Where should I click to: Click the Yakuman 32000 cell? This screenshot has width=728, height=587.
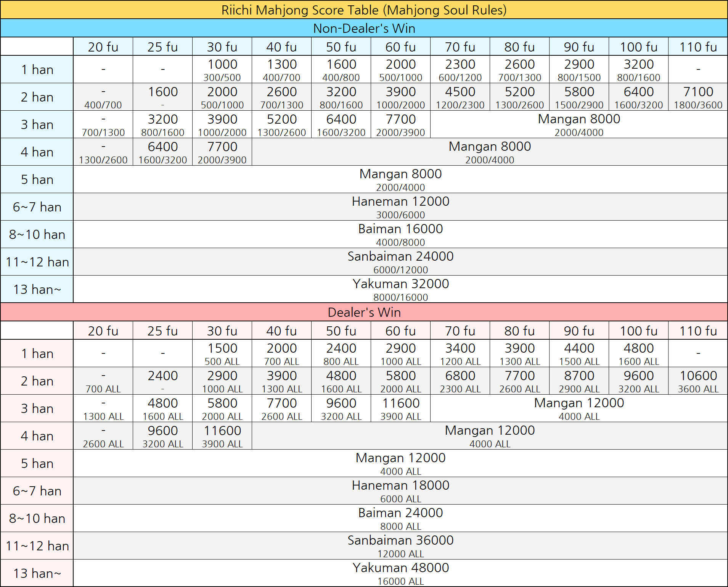(x=400, y=289)
